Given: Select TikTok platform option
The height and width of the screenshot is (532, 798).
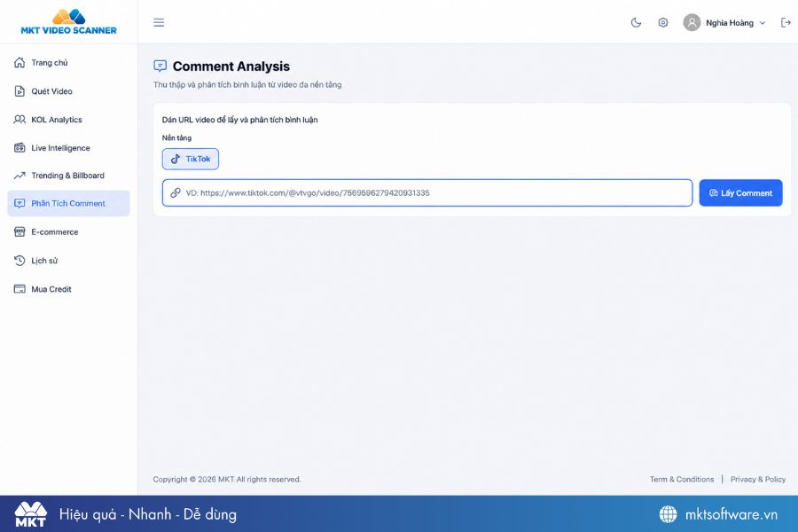Looking at the screenshot, I should tap(191, 159).
